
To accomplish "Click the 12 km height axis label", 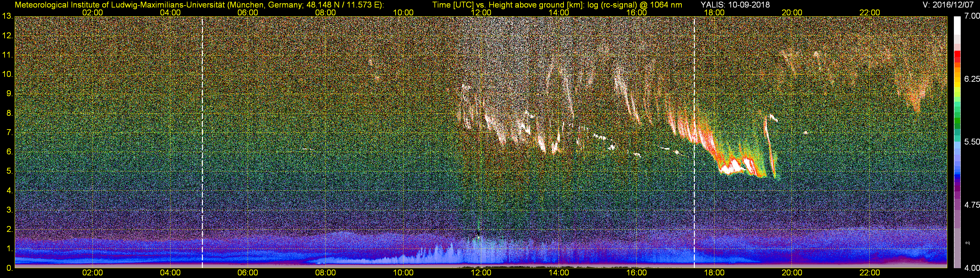I will click(7, 36).
